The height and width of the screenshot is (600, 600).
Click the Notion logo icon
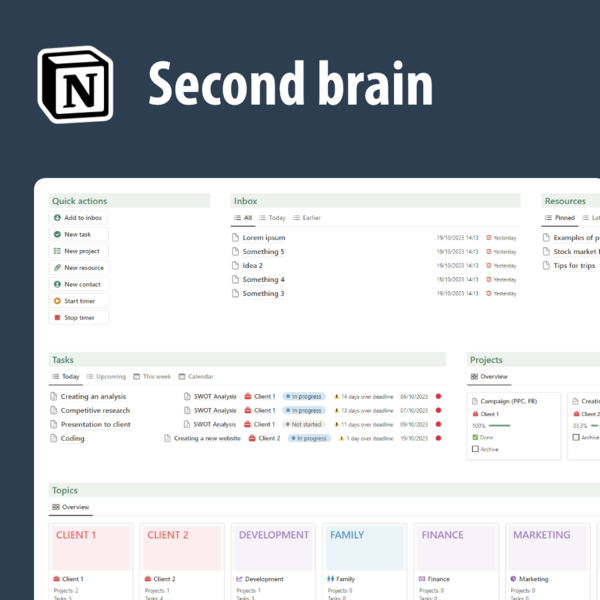(75, 85)
